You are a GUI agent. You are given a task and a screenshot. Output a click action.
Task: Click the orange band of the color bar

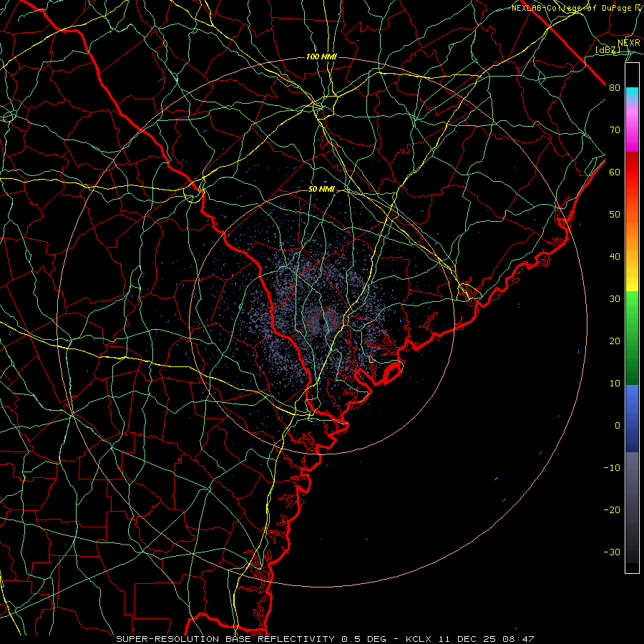coord(632,234)
